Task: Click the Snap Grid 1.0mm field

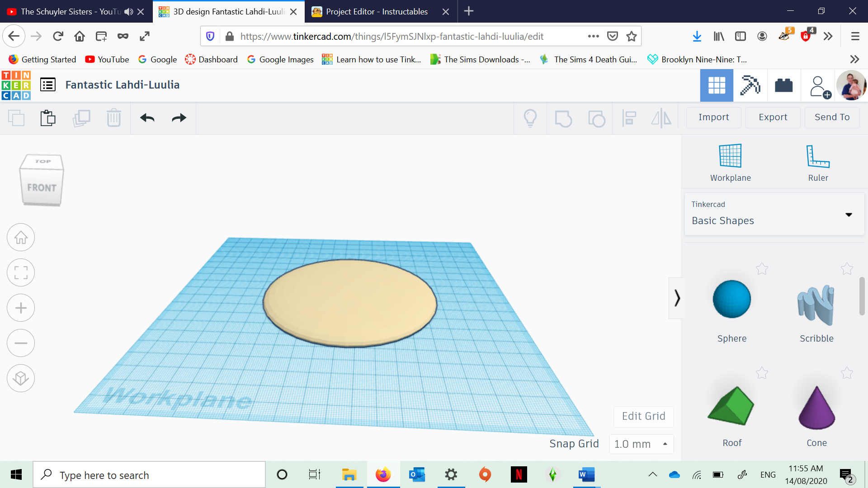Action: pyautogui.click(x=634, y=443)
